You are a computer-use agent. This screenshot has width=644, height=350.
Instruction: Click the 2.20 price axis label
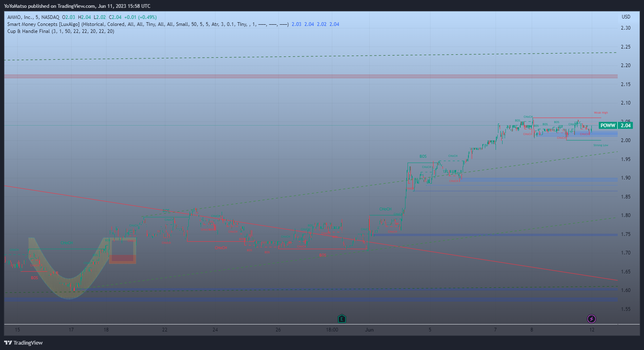coord(625,65)
